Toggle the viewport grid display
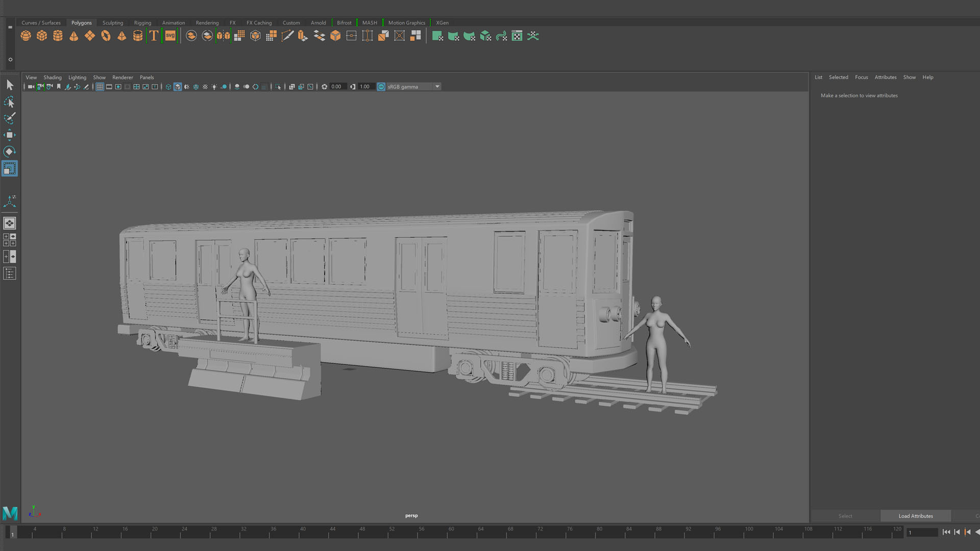 click(x=100, y=87)
